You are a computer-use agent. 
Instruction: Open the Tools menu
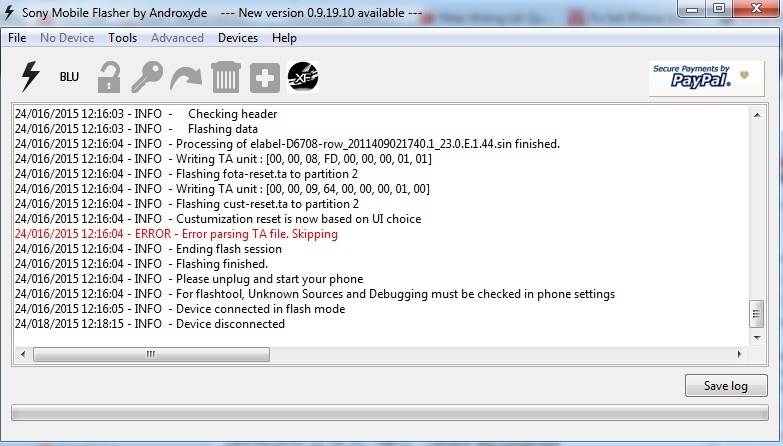tap(122, 38)
